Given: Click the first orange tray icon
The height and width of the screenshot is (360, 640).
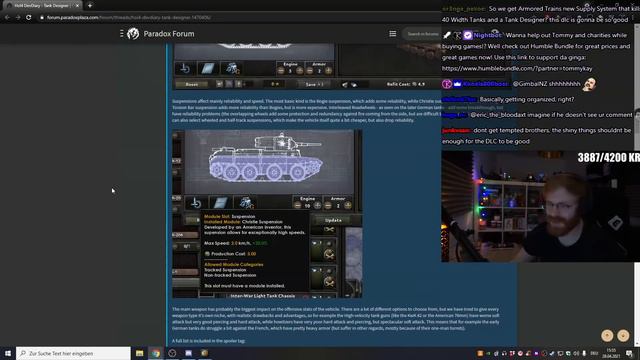Looking at the screenshot, I should click(480, 353).
